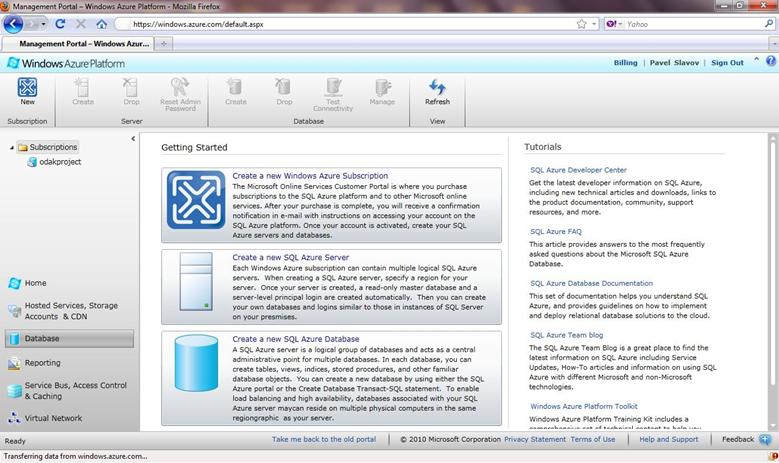
Task: Open the URL bar history dropdown arrow
Action: 594,24
